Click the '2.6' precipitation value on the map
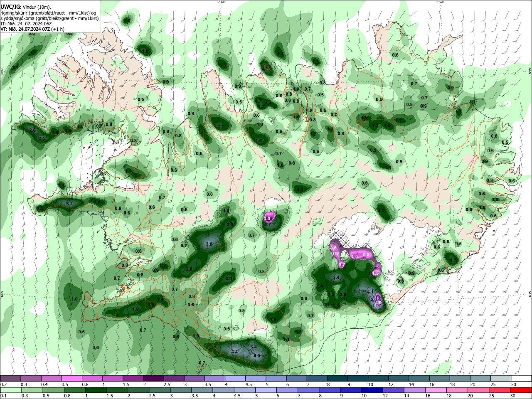The height and width of the screenshot is (399, 532). [x=33, y=131]
